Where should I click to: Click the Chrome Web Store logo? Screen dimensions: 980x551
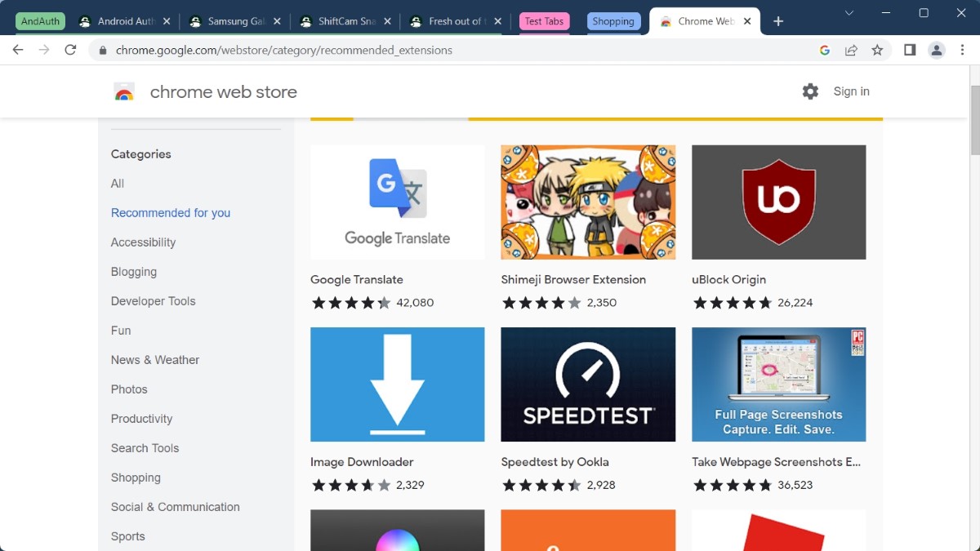[124, 91]
